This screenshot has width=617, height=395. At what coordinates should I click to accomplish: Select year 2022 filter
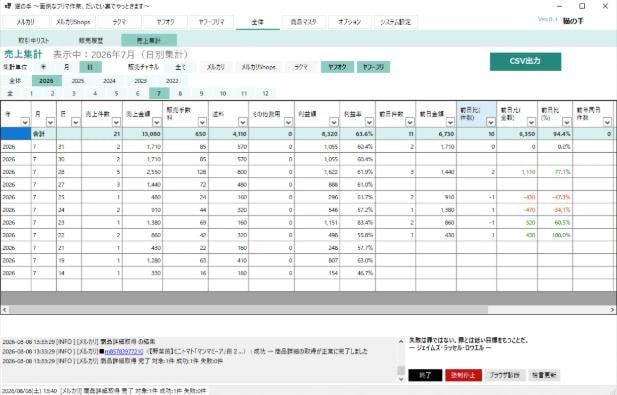(172, 81)
